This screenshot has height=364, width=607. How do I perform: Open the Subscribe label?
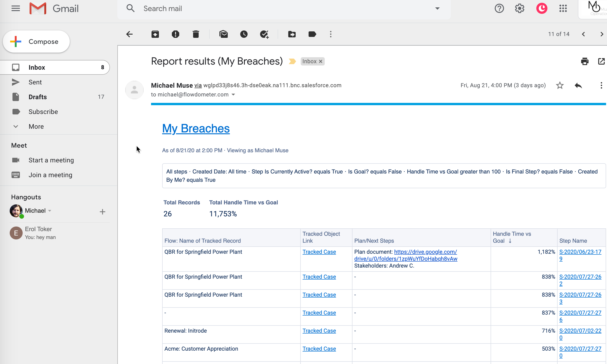(x=55, y=112)
